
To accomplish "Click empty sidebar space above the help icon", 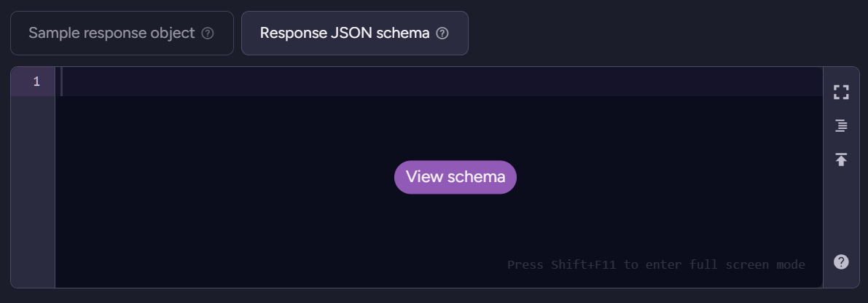I will pyautogui.click(x=841, y=210).
